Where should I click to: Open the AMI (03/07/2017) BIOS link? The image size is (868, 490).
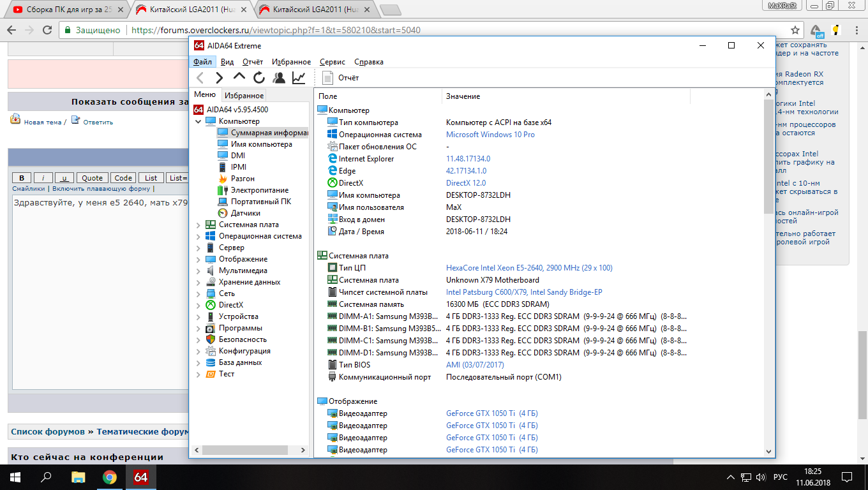tap(475, 365)
